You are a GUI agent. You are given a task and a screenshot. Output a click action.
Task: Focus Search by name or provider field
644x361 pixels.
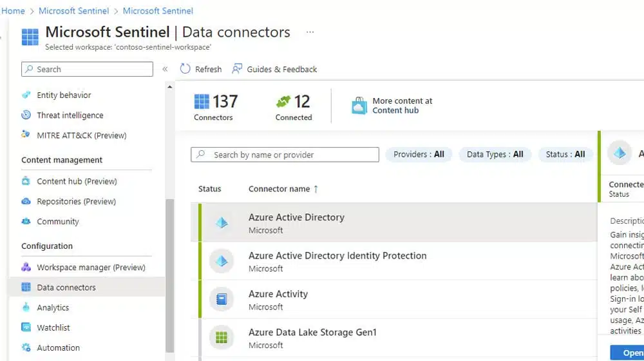pyautogui.click(x=285, y=155)
